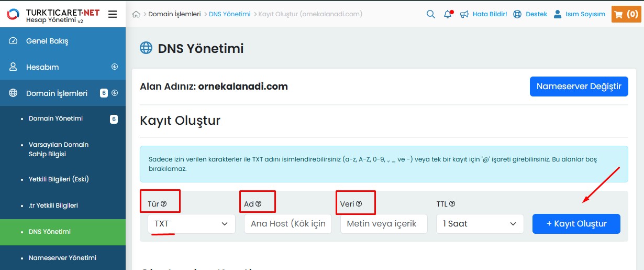
Task: Expand Hesabım sidebar section
Action: [115, 67]
